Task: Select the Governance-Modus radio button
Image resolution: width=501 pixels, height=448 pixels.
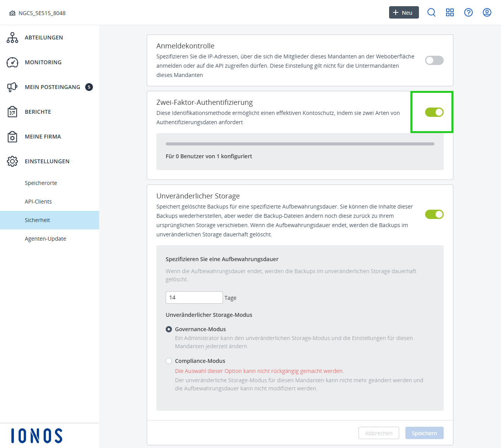Action: [169, 329]
